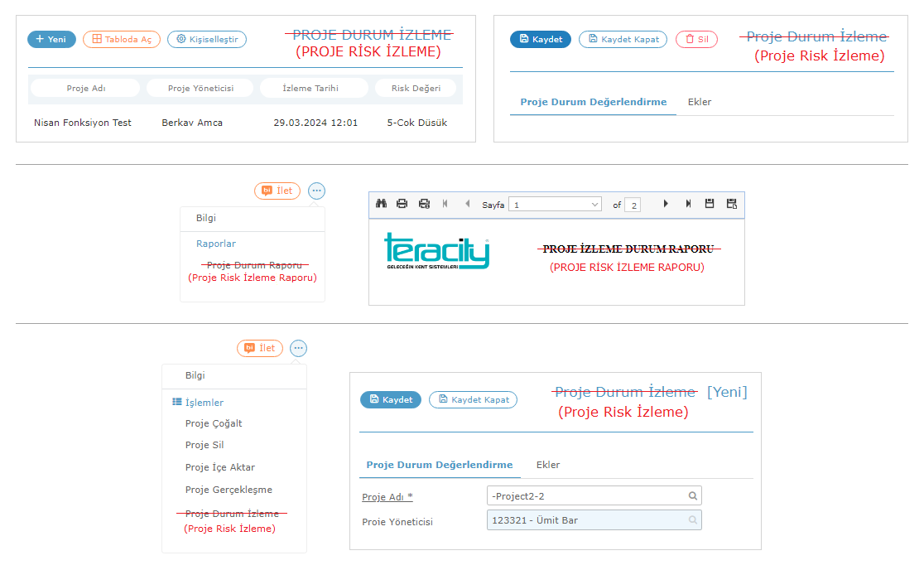Click the first floppy-disk export icon in report toolbar
The height and width of the screenshot is (570, 924).
click(710, 204)
